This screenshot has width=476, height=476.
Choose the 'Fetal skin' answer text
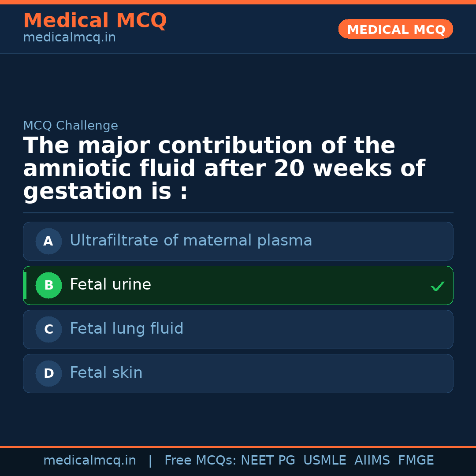pos(106,373)
